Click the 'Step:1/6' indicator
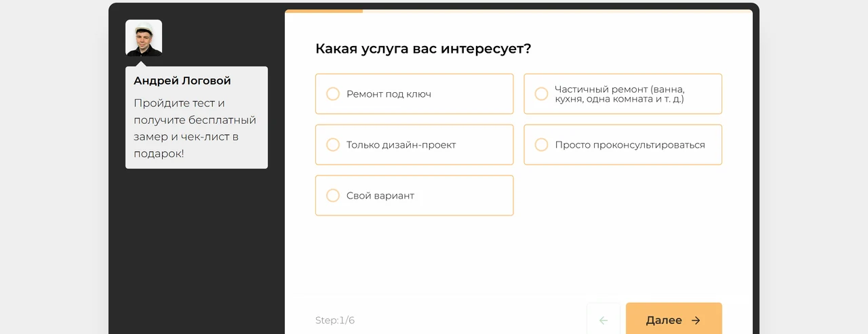Screen dimensions: 868x334 (x=335, y=320)
